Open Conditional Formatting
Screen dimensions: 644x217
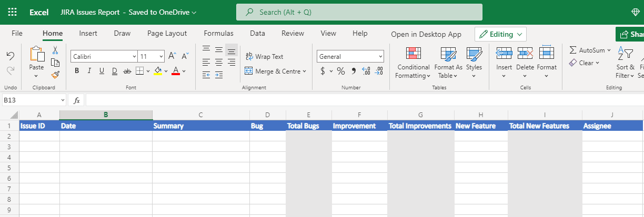(x=413, y=63)
